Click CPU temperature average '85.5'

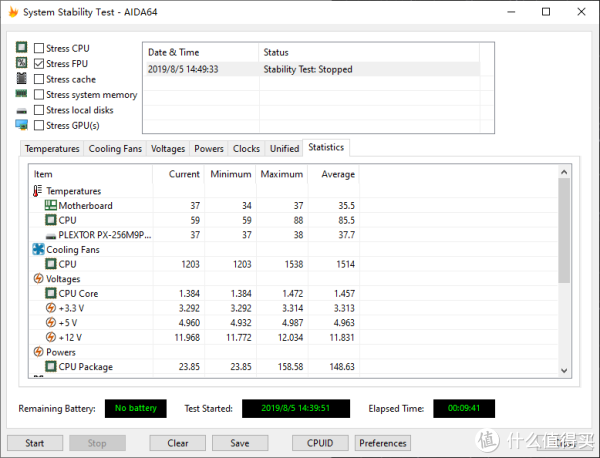pos(346,220)
